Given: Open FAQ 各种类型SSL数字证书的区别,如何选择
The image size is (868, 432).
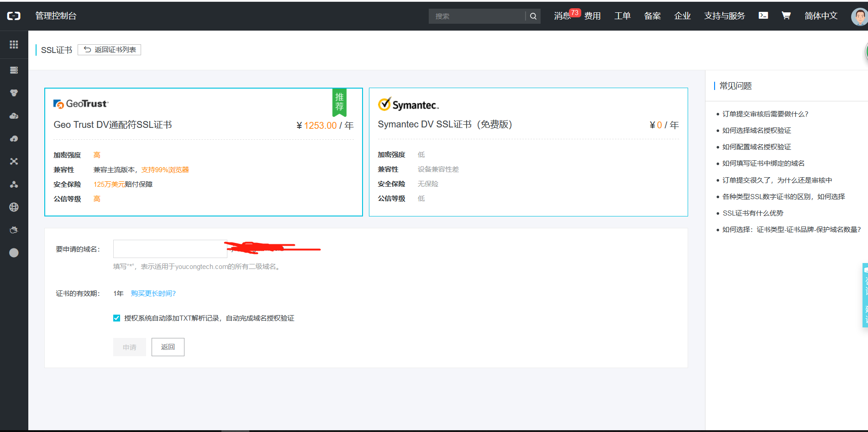Looking at the screenshot, I should [x=784, y=196].
